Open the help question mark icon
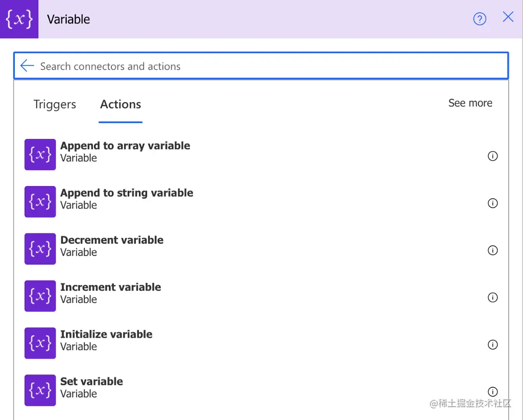Screen dimensions: 523x420 tap(480, 19)
